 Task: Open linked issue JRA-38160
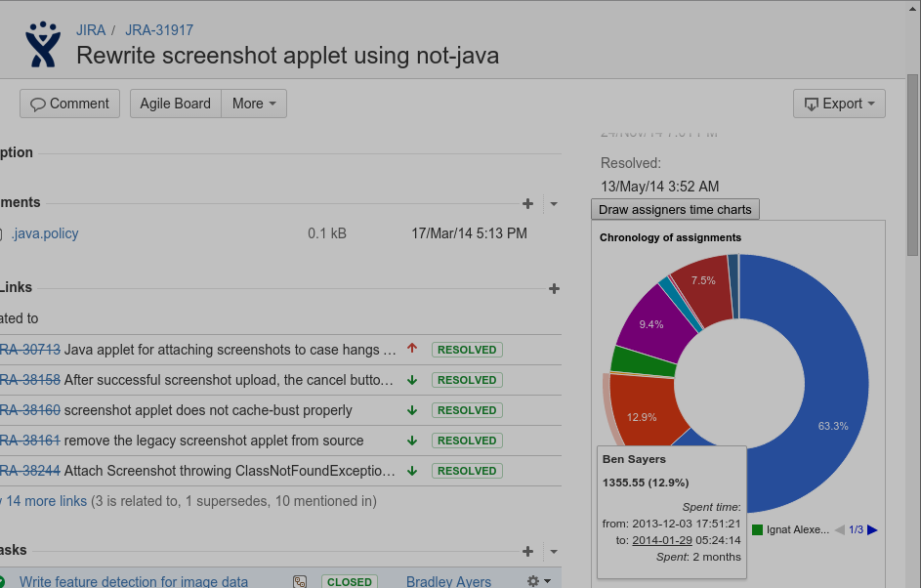(30, 410)
